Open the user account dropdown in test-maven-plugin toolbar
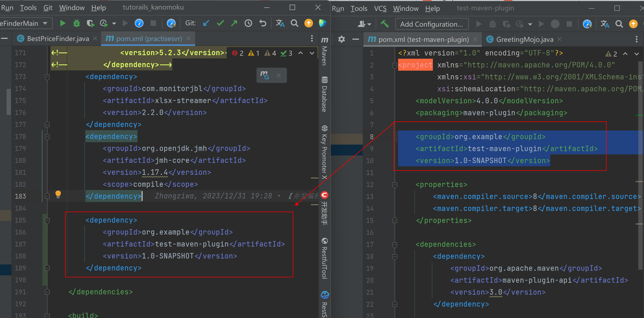The image size is (644, 318). (x=364, y=24)
